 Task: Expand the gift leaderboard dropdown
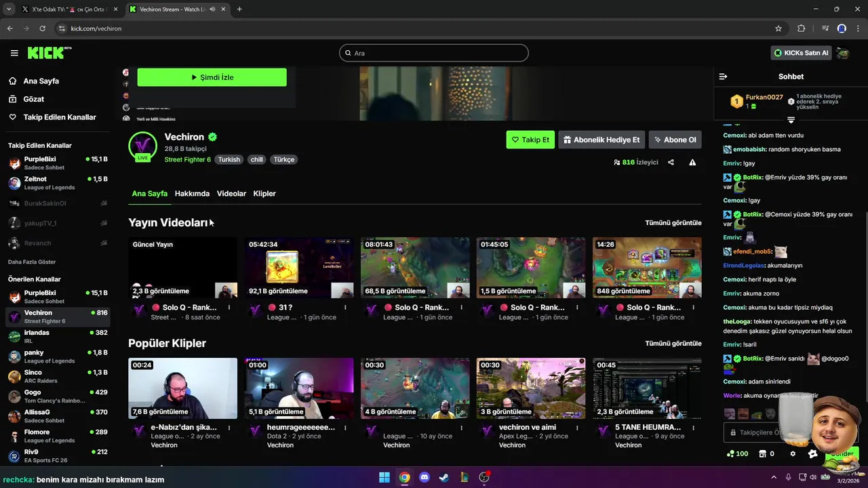pyautogui.click(x=791, y=119)
